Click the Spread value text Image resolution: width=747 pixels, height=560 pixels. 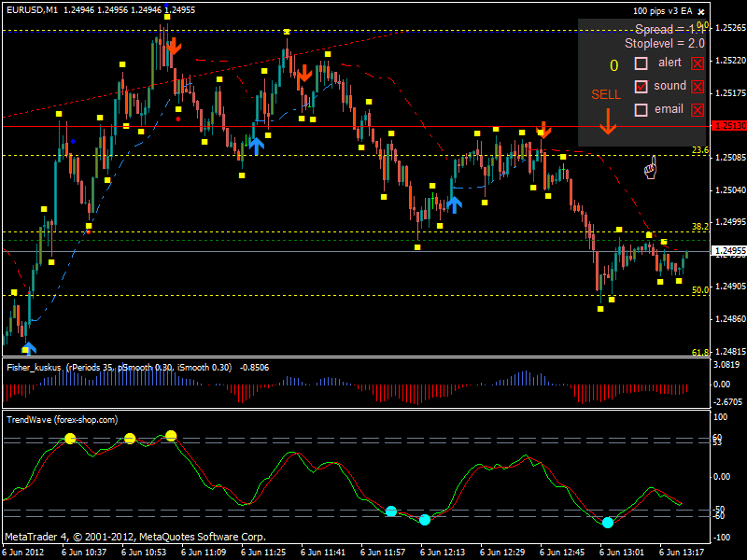pos(669,29)
